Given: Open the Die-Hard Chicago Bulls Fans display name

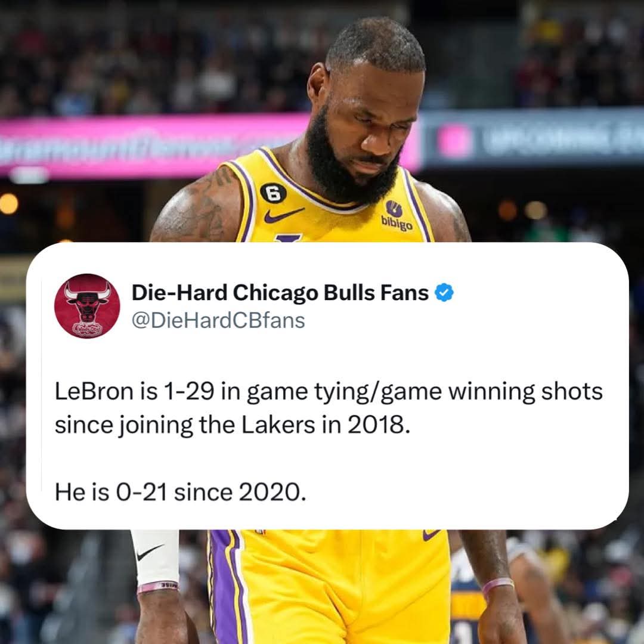Looking at the screenshot, I should coord(280,293).
